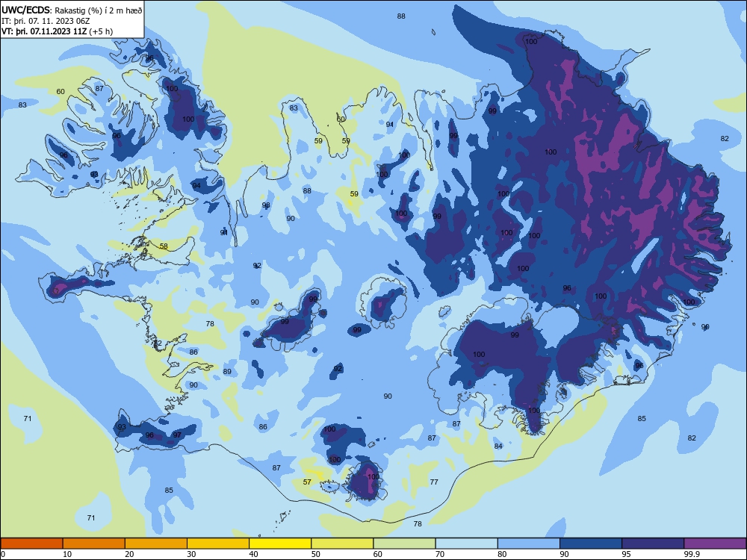
Task: Select the 90–95 dark blue legend swatch
Action: click(591, 544)
